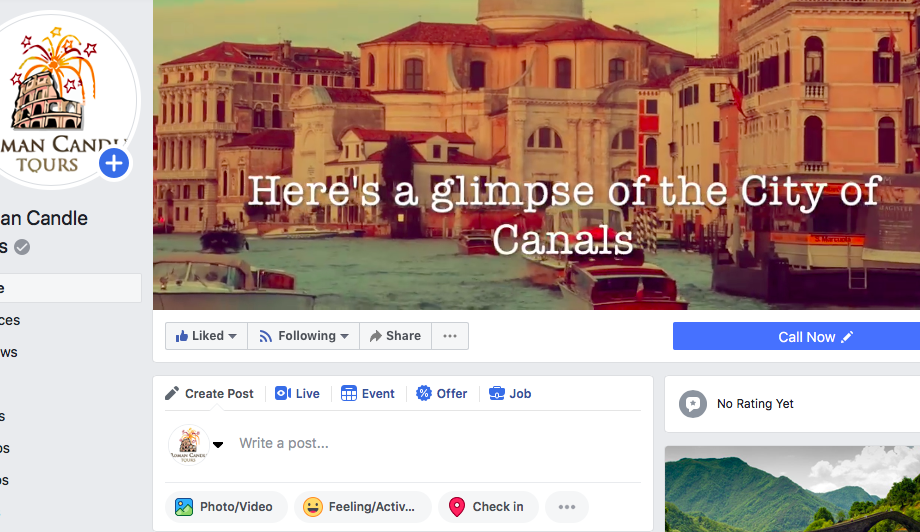Open the green mountain landscape thumbnail

click(x=792, y=489)
